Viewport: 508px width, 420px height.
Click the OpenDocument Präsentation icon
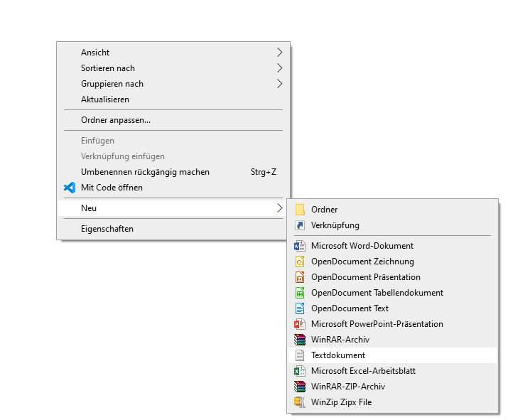point(300,277)
